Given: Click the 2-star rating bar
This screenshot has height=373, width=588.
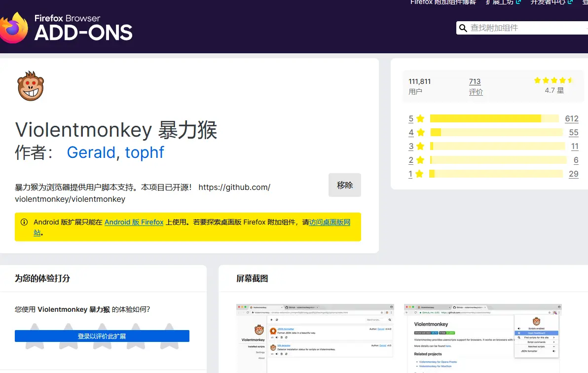Looking at the screenshot, I should [498, 160].
